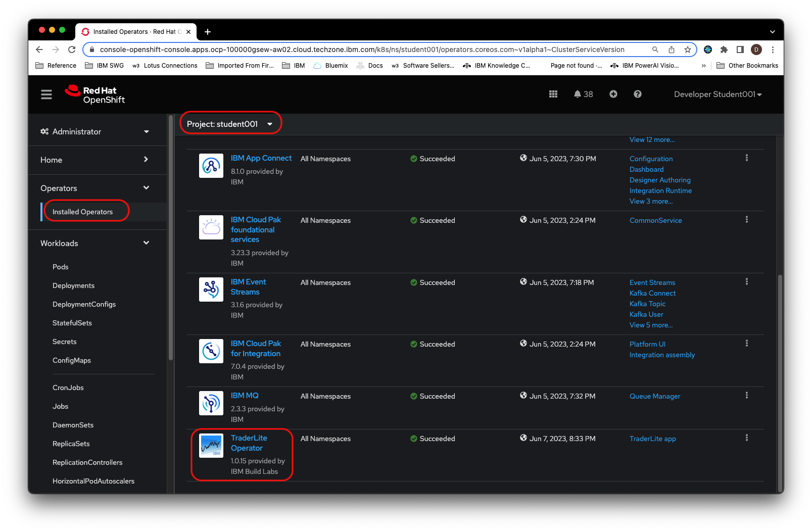This screenshot has height=531, width=812.
Task: Open the TraderLite Operator link
Action: 249,443
